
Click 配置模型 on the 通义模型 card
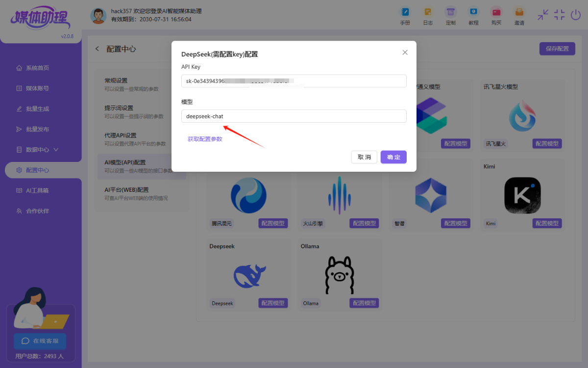click(x=456, y=144)
